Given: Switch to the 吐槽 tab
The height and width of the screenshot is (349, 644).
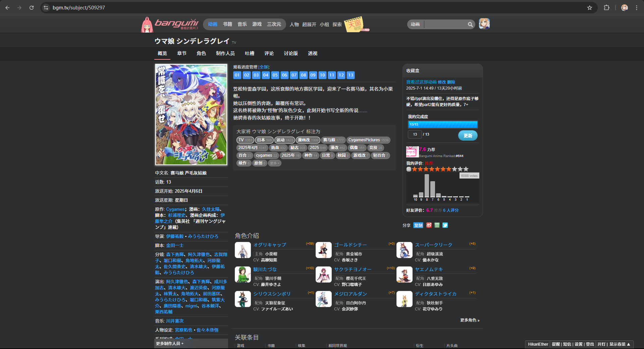Looking at the screenshot, I should 250,53.
